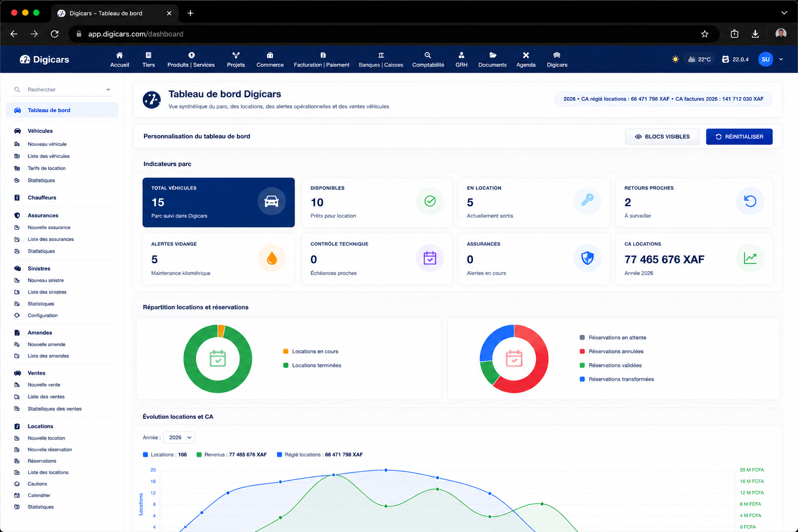The image size is (798, 532).
Task: Click the 22.0.4 version indicator
Action: click(735, 59)
